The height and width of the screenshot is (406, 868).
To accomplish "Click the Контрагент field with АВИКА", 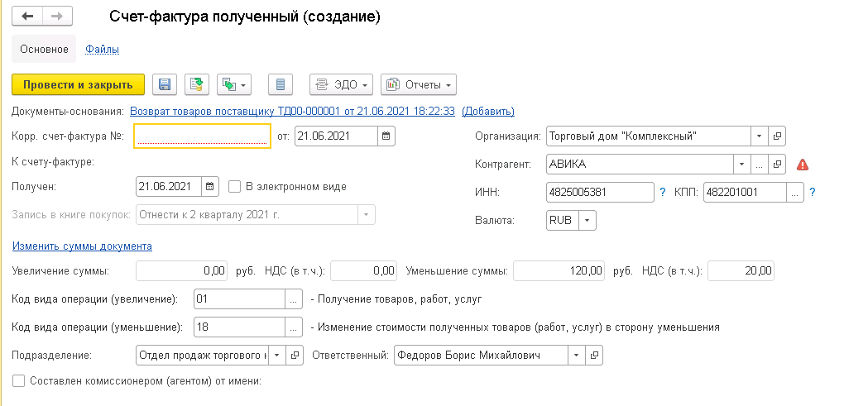I will [640, 165].
